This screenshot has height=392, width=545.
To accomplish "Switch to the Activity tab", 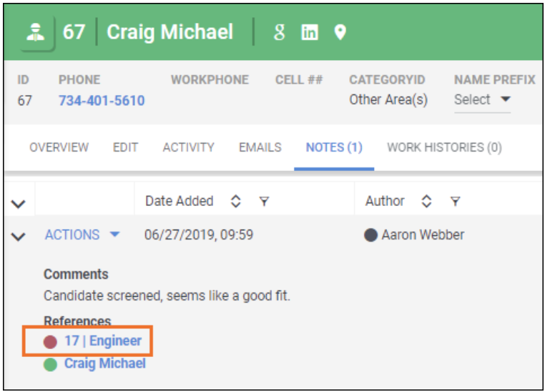I will click(x=188, y=147).
